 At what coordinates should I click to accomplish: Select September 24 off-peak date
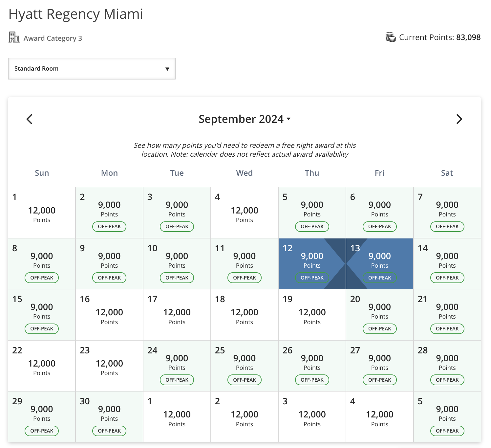pos(177,366)
